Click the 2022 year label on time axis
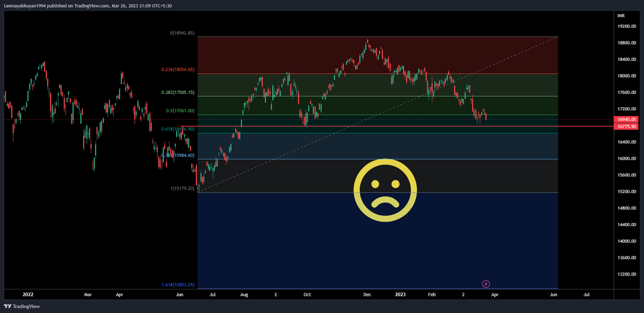 tap(28, 295)
